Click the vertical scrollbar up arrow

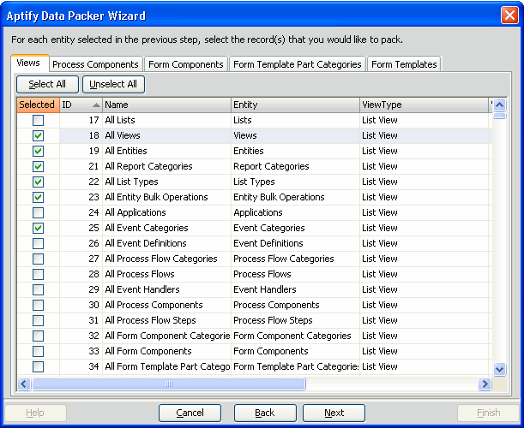click(x=499, y=105)
